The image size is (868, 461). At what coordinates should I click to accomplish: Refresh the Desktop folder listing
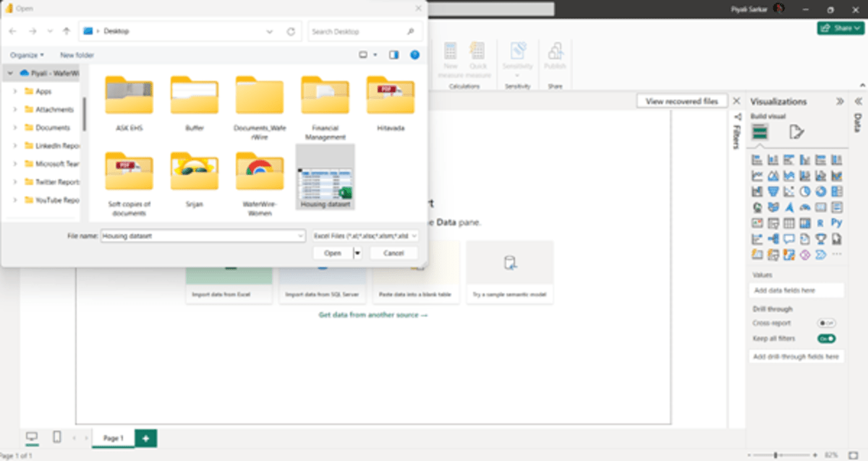point(291,32)
